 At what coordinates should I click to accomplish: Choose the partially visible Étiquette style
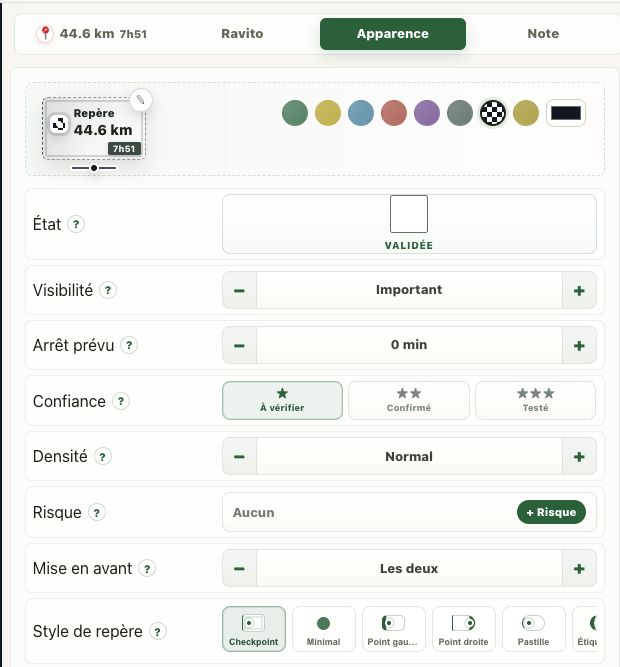585,629
